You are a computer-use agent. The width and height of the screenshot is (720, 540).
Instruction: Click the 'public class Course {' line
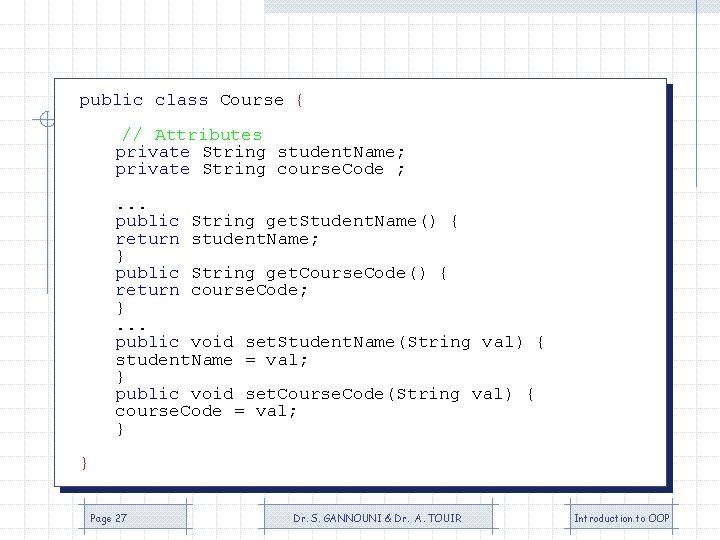191,100
